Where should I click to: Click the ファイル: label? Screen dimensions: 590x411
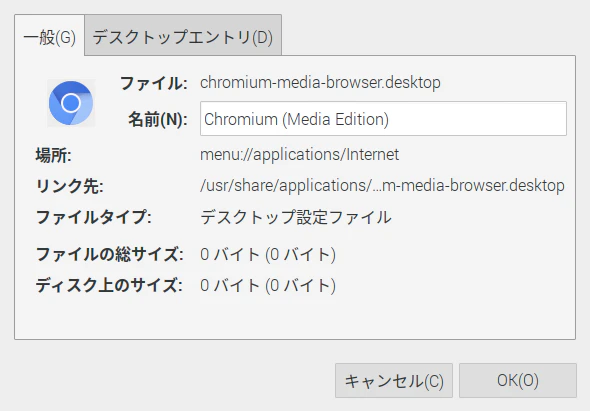pos(154,83)
